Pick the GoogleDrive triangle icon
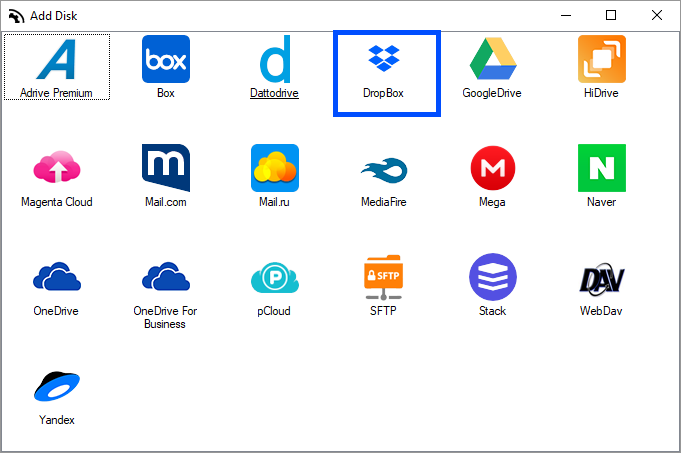This screenshot has width=681, height=453. [x=493, y=59]
